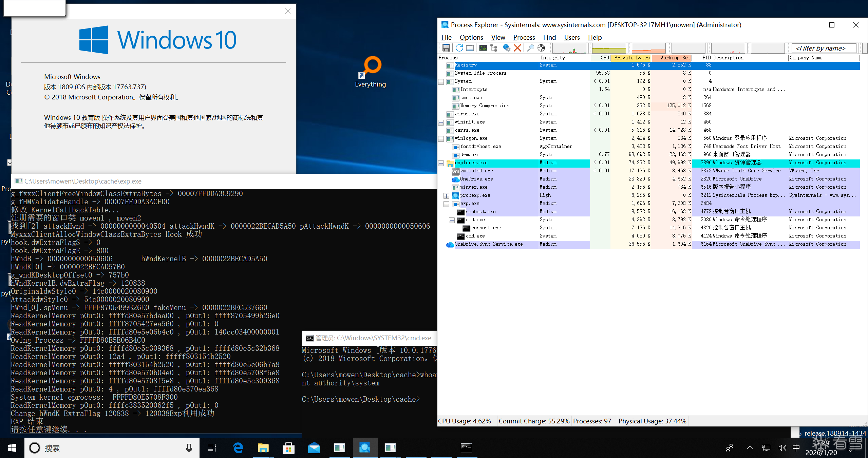This screenshot has height=458, width=868.
Task: Open the Options menu
Action: point(471,37)
